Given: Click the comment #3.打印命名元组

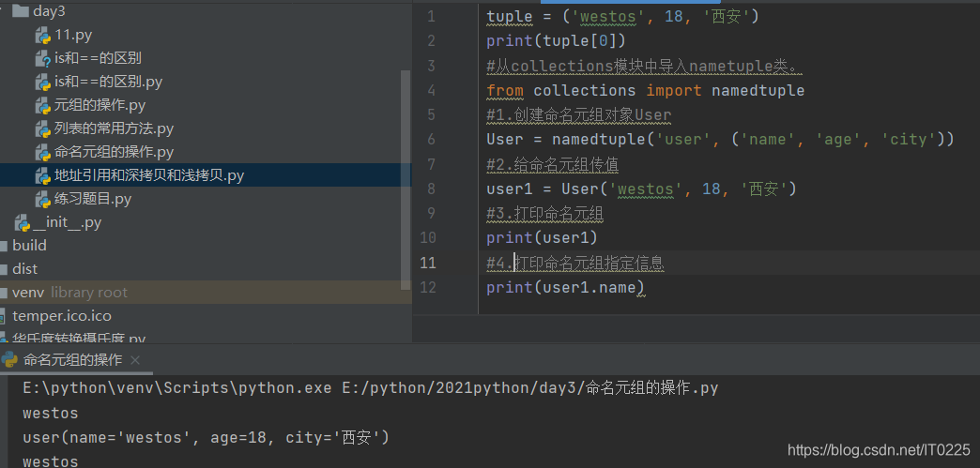Looking at the screenshot, I should [x=545, y=214].
